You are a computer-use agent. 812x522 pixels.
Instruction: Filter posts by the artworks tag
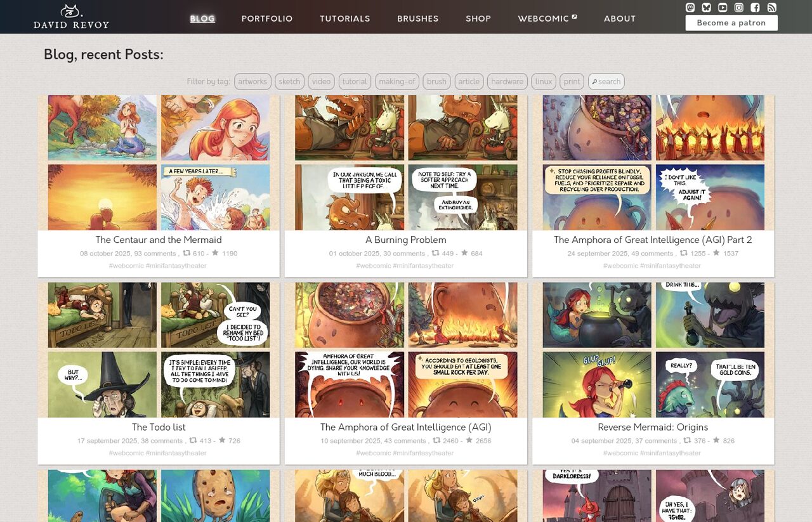pyautogui.click(x=252, y=81)
